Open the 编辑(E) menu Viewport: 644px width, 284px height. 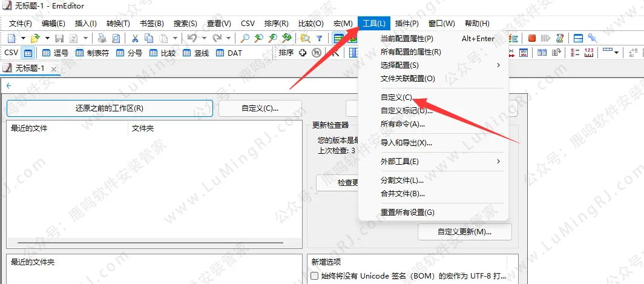[x=53, y=24]
